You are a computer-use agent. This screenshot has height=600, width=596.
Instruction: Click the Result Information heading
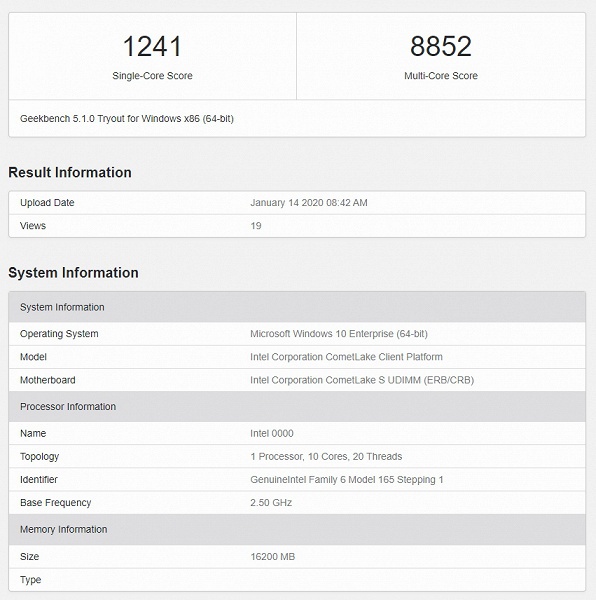[70, 172]
